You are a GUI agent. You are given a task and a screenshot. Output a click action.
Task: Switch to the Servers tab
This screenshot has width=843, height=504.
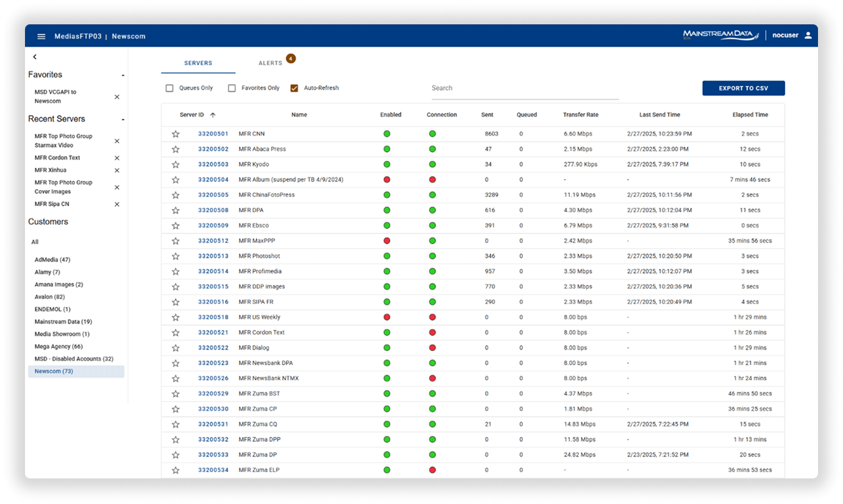198,63
